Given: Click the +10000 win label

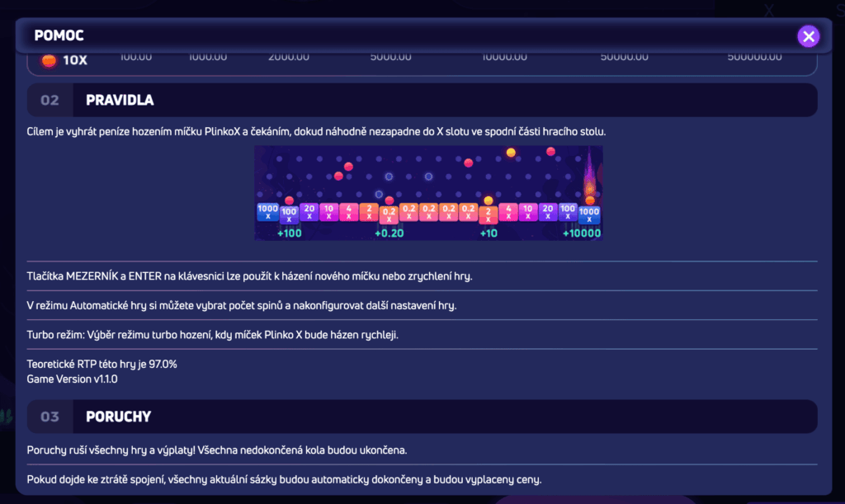Looking at the screenshot, I should (x=583, y=233).
